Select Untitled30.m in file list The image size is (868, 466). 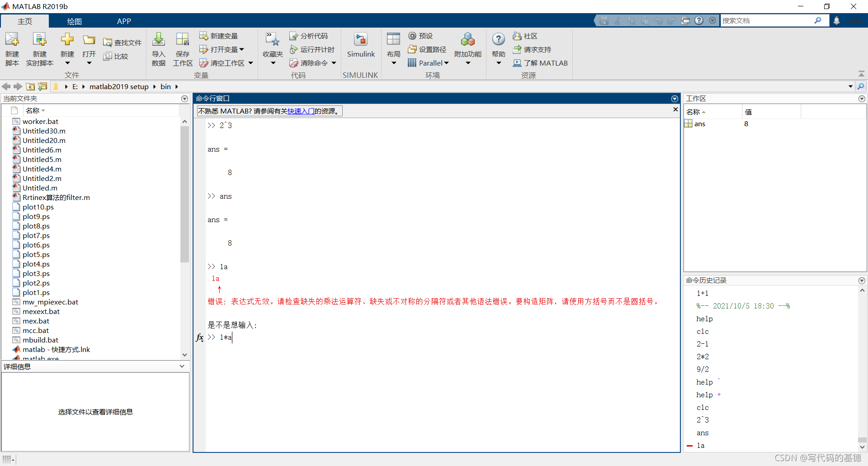point(44,131)
